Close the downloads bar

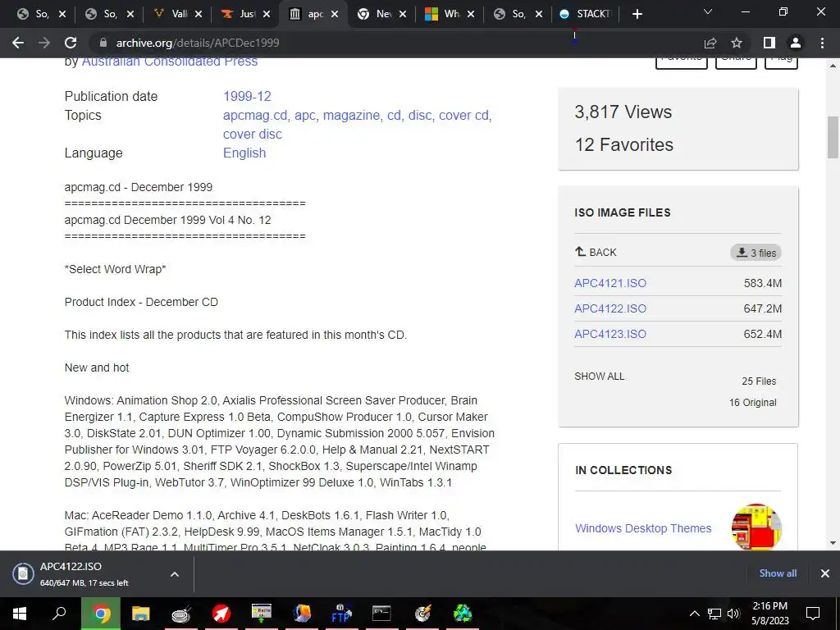pos(825,573)
